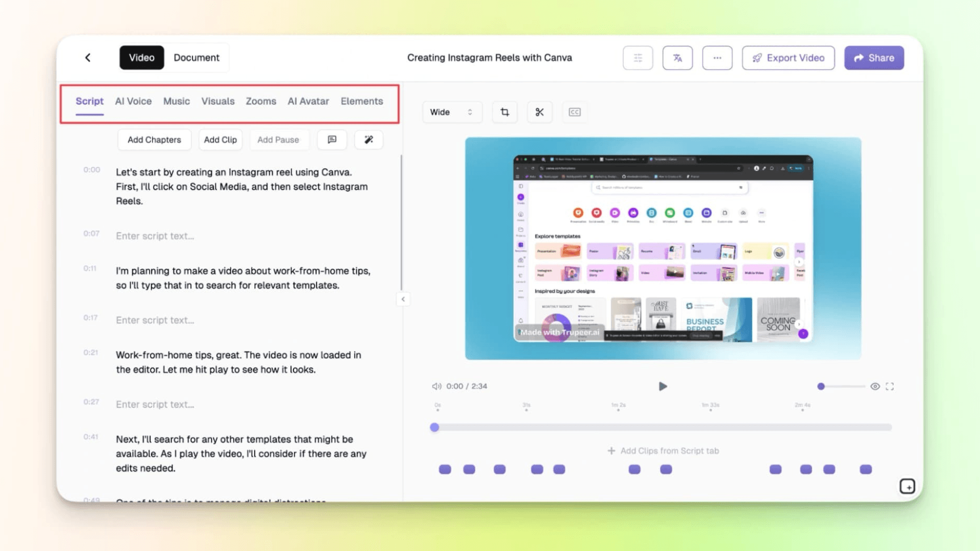Image resolution: width=980 pixels, height=551 pixels.
Task: Click Add Chapters button
Action: coord(154,140)
